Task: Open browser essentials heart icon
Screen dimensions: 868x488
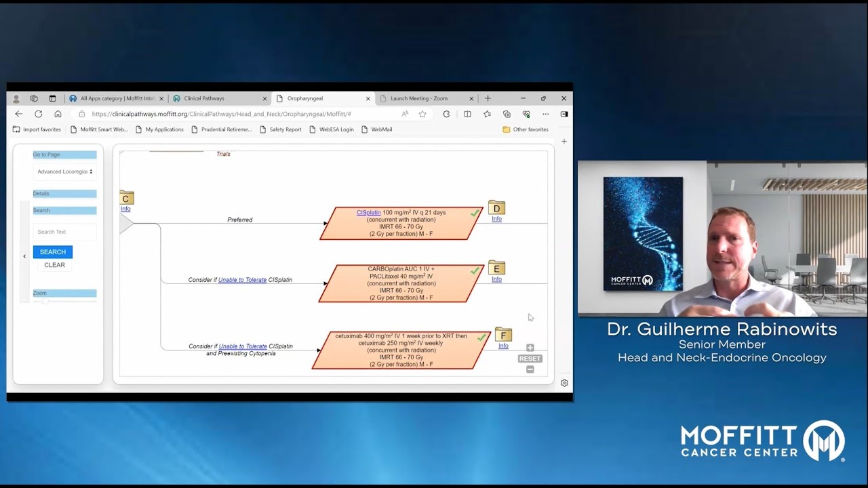Action: tap(526, 114)
